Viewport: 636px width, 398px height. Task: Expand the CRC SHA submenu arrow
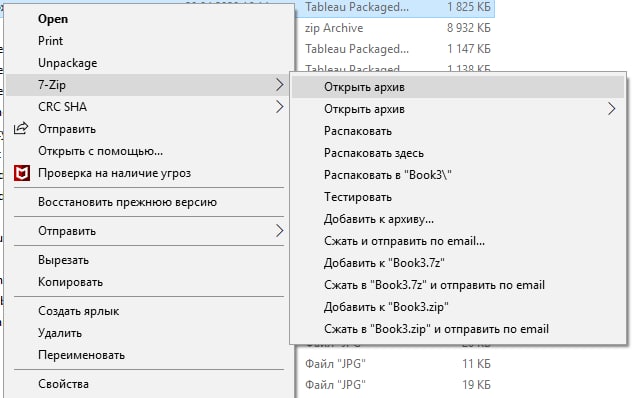(x=279, y=107)
